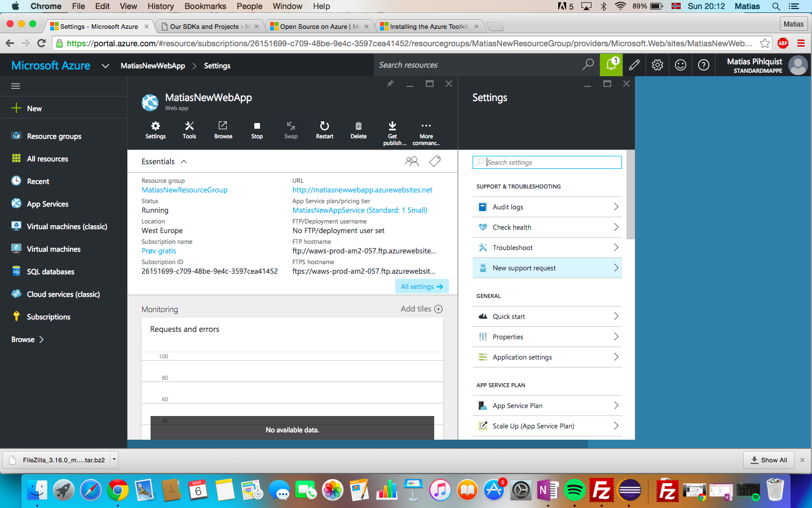Viewport: 812px width, 508px height.
Task: Click AdBlock Plus extension icon
Action: pyautogui.click(x=783, y=43)
